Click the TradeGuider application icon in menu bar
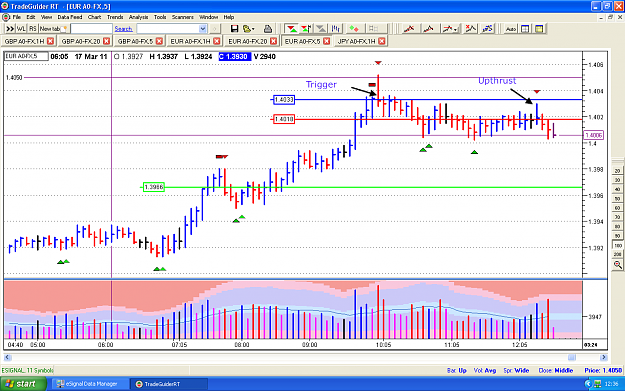The height and width of the screenshot is (391, 625). (6, 17)
